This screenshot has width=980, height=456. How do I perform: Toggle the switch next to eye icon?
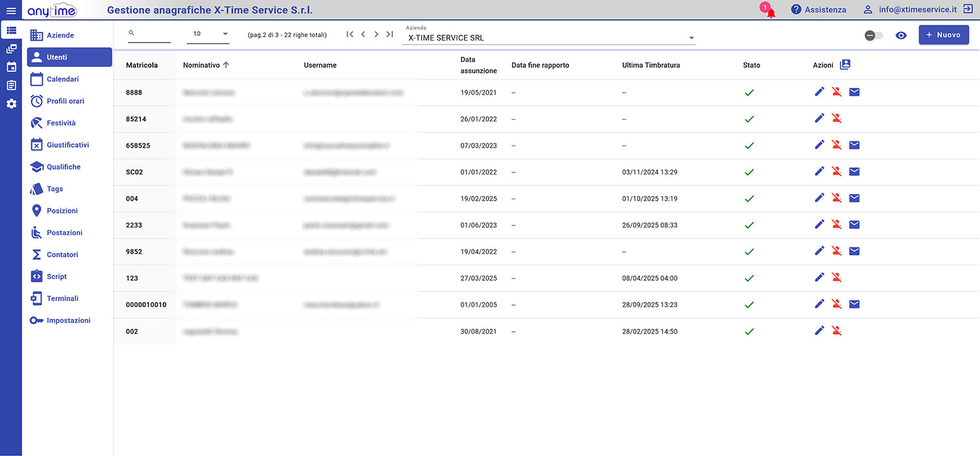874,35
